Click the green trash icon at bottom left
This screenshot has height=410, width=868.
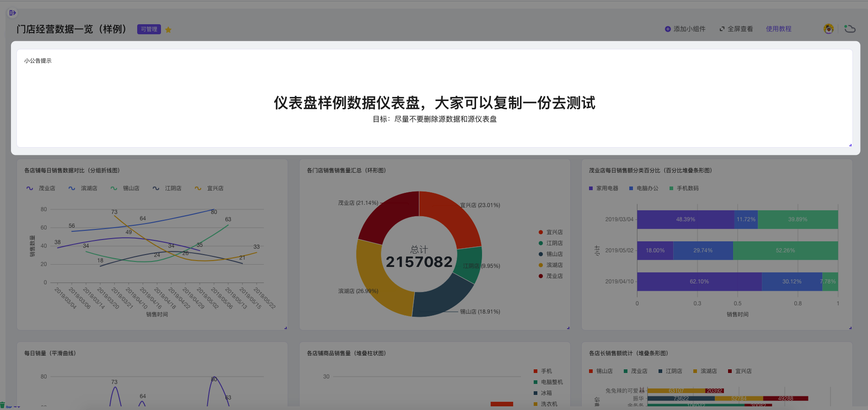(x=2, y=405)
